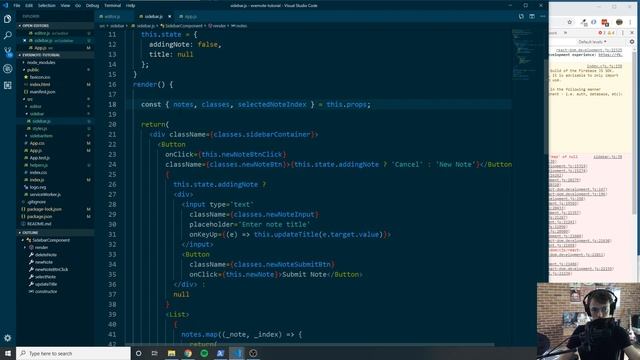Viewport: 640px width, 360px height.
Task: Open File Explorer from the taskbar
Action: click(x=171, y=353)
